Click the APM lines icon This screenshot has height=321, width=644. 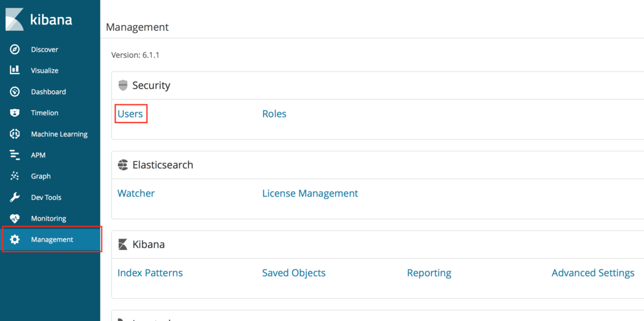pyautogui.click(x=15, y=155)
